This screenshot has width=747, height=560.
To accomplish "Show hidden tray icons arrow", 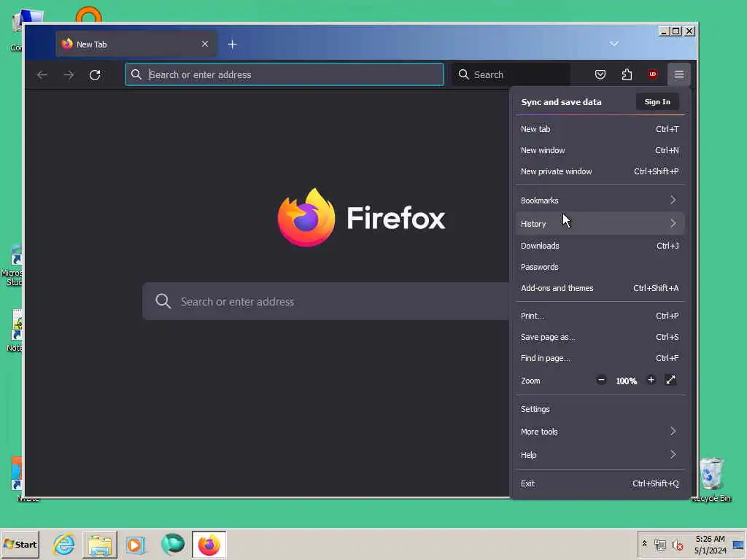I will pyautogui.click(x=644, y=544).
